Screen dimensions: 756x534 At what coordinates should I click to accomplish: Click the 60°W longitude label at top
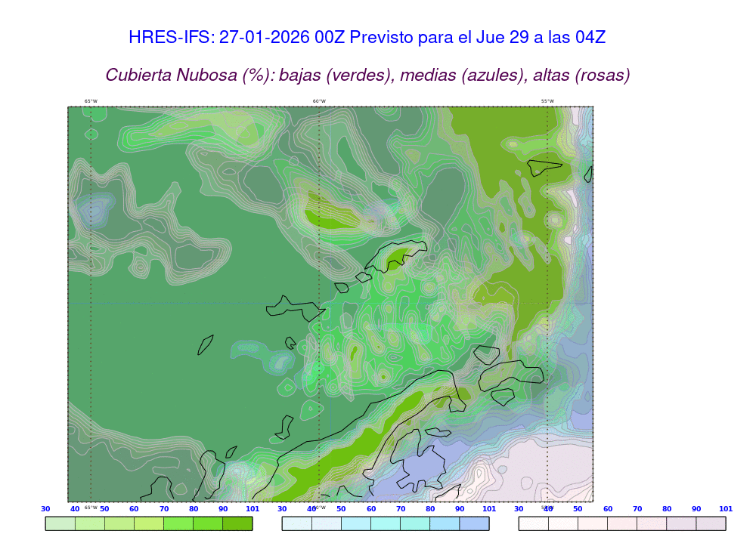pos(319,101)
